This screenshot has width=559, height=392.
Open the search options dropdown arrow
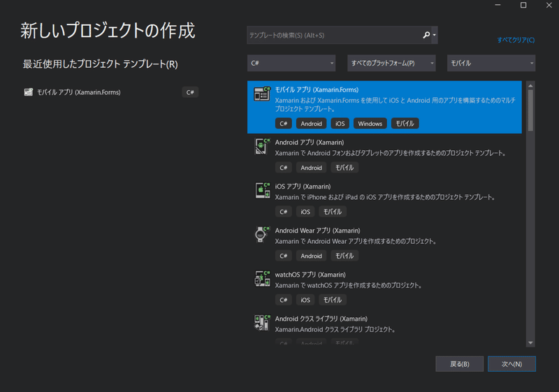(x=434, y=35)
